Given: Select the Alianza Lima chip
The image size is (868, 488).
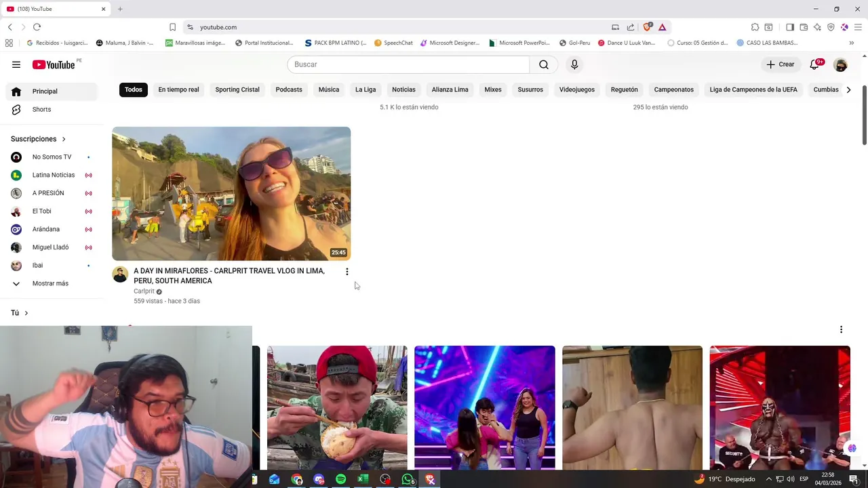Looking at the screenshot, I should coord(450,89).
